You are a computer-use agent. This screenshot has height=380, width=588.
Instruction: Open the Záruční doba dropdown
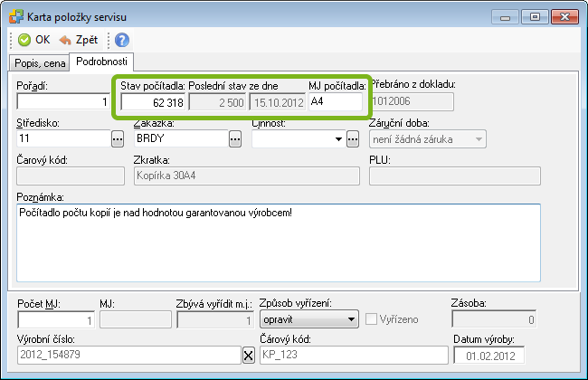[x=428, y=139]
